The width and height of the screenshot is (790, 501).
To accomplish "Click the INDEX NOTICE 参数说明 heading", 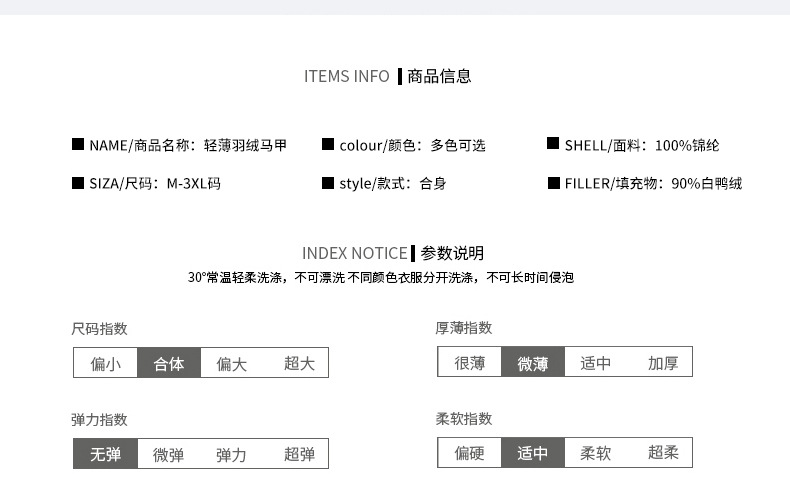I will 393,253.
